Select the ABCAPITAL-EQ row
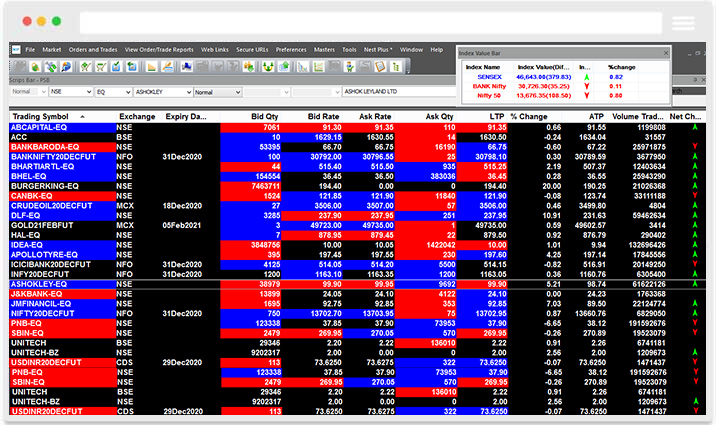Screen dimensions: 716x425 pos(357,127)
